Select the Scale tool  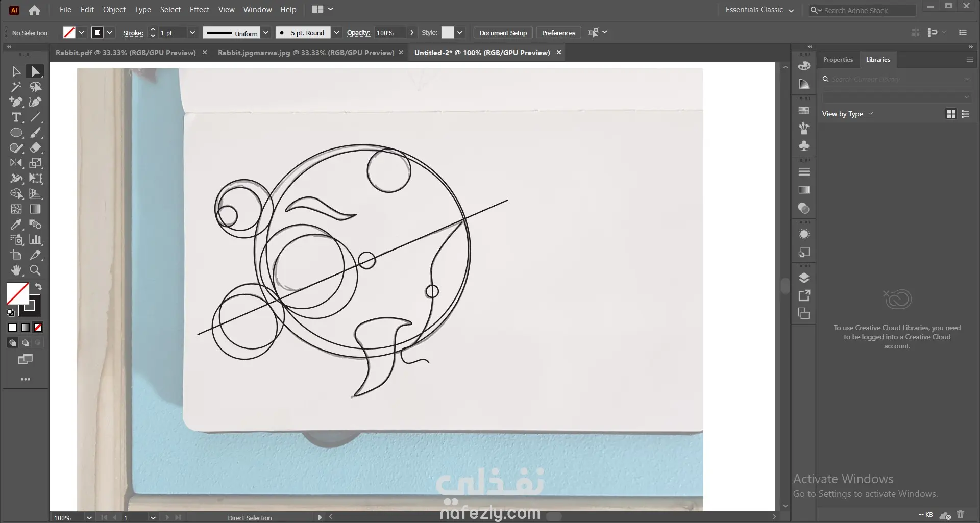(x=35, y=163)
